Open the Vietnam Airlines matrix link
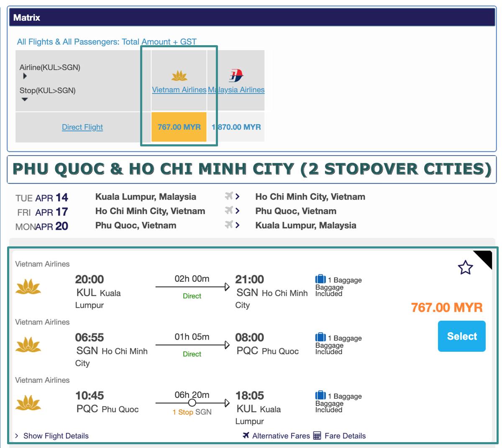 (179, 90)
